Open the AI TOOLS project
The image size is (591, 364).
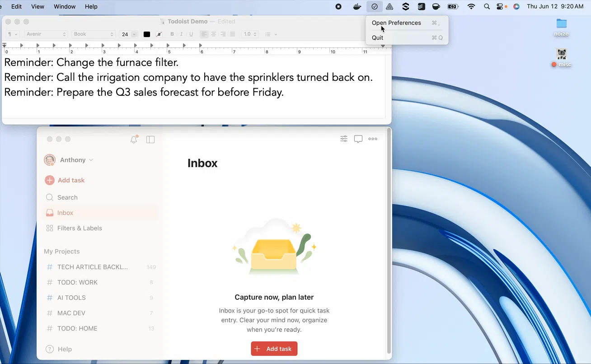click(100, 298)
